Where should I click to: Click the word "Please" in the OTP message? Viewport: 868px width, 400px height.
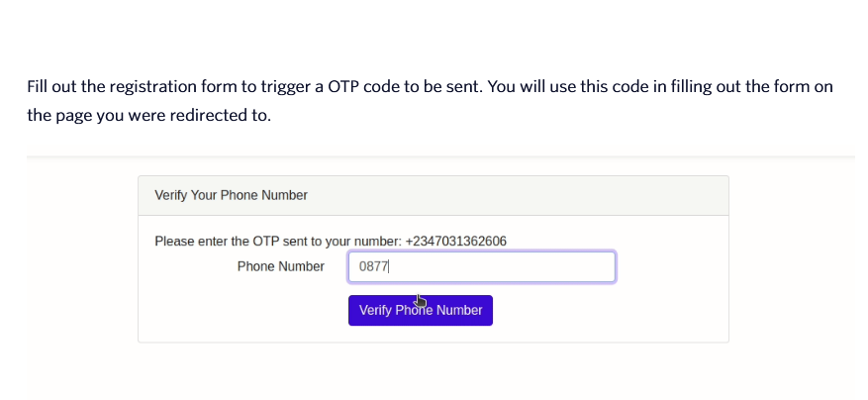click(176, 241)
